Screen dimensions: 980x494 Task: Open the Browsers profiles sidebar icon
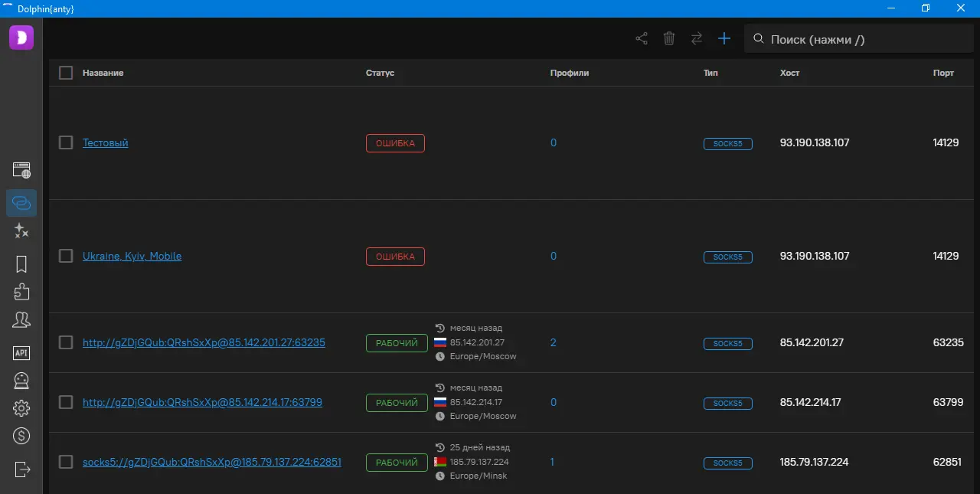point(21,170)
